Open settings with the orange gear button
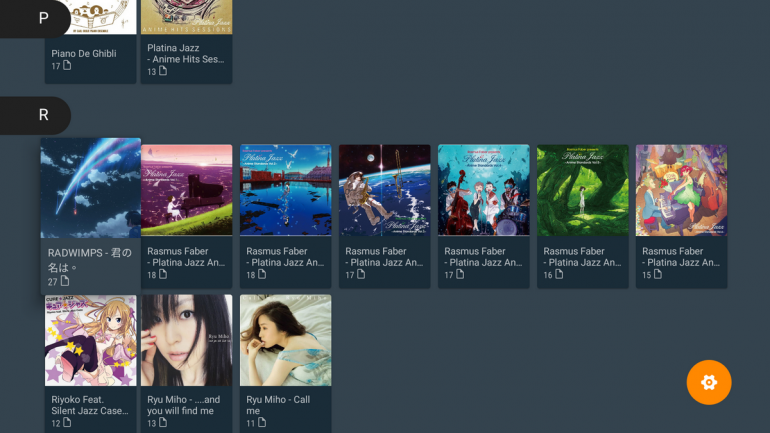The width and height of the screenshot is (770, 433). pos(709,382)
